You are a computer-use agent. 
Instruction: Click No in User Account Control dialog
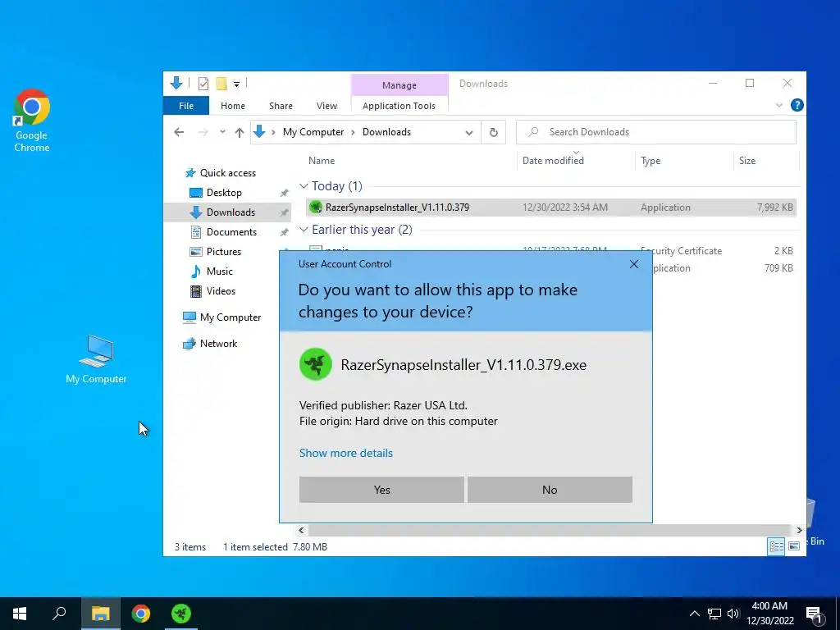pyautogui.click(x=550, y=490)
